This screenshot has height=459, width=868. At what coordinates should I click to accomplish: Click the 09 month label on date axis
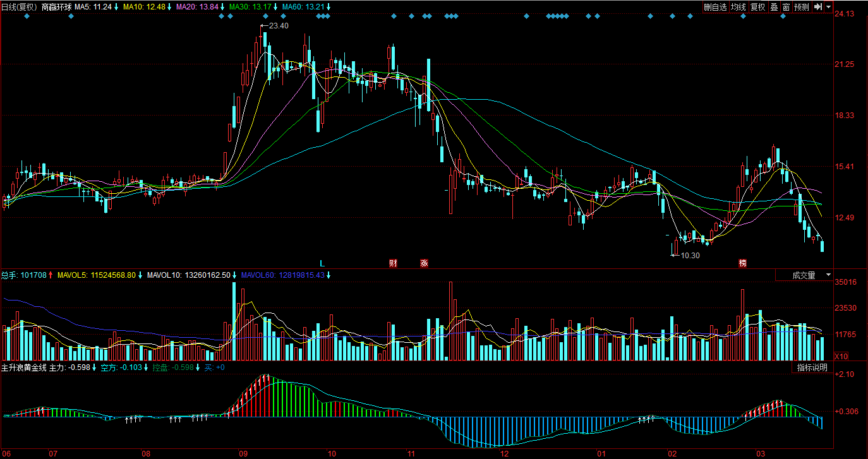(x=243, y=454)
